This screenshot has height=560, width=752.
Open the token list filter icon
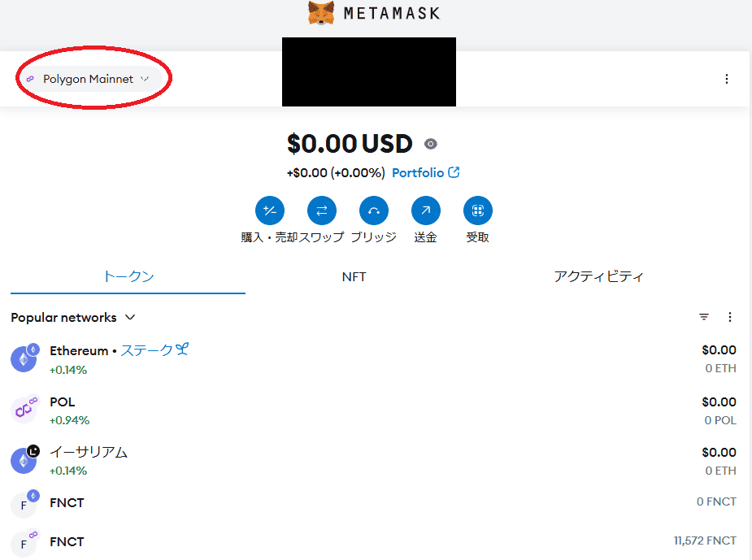tap(703, 317)
